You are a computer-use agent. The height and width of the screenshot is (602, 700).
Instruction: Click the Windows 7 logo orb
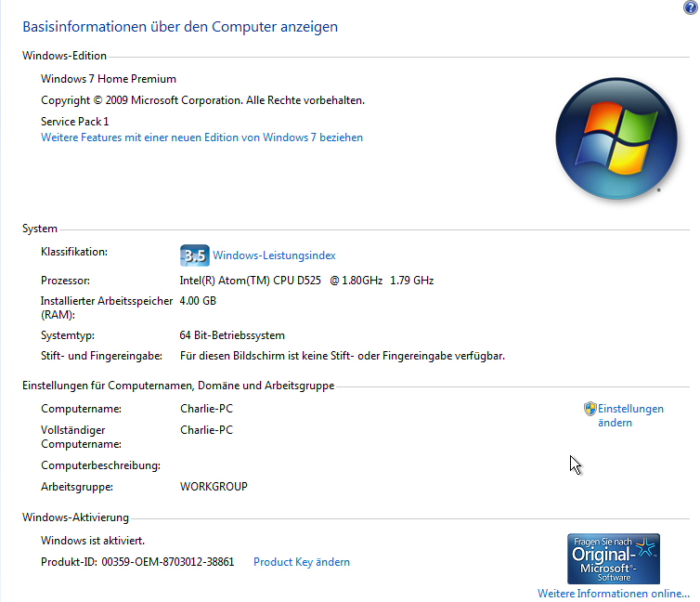click(616, 138)
